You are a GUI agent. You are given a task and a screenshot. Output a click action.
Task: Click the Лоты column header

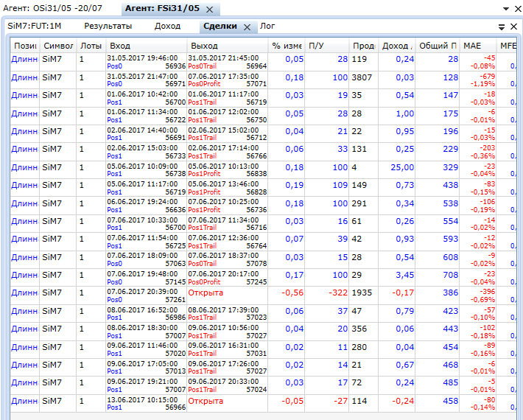[x=91, y=46]
